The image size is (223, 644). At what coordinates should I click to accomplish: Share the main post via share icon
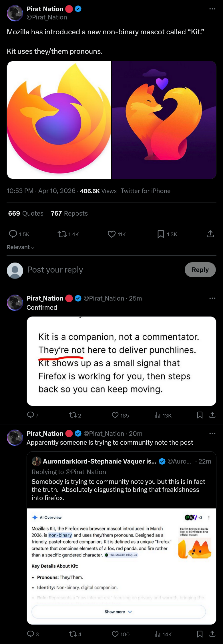click(210, 234)
